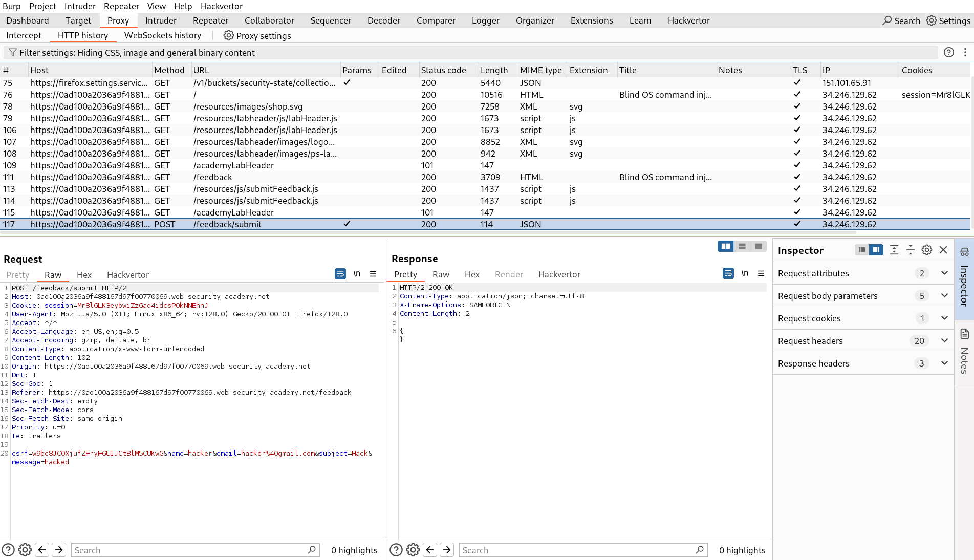Screen dimensions: 974x560
Task: Open the Intruder main tab
Action: tap(161, 20)
